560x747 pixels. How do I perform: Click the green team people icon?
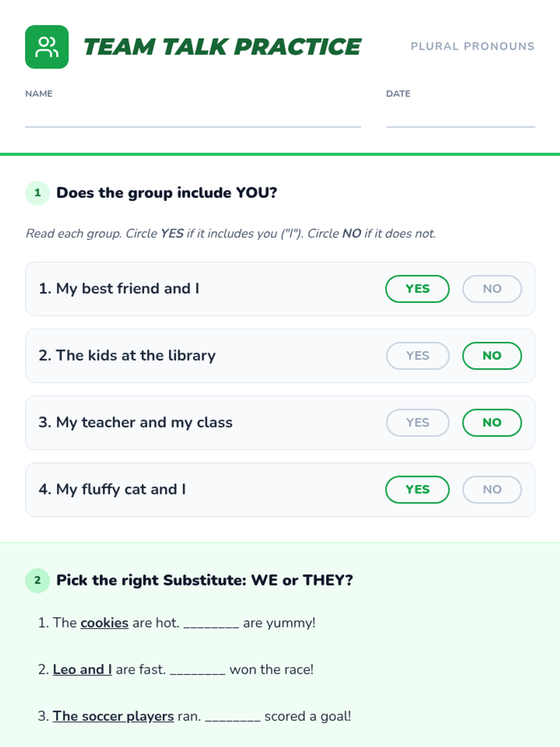click(x=47, y=47)
